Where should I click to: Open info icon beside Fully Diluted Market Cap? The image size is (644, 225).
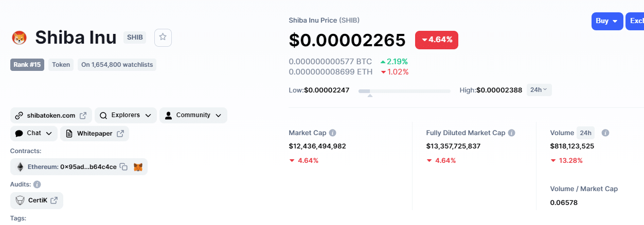point(512,133)
